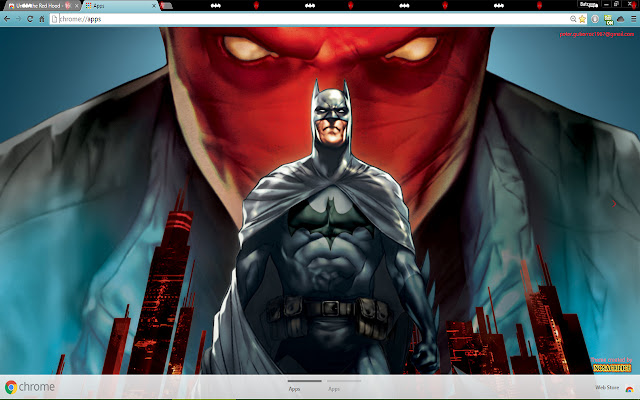This screenshot has width=640, height=400.
Task: Click the red gmail account email link
Action: tap(597, 34)
